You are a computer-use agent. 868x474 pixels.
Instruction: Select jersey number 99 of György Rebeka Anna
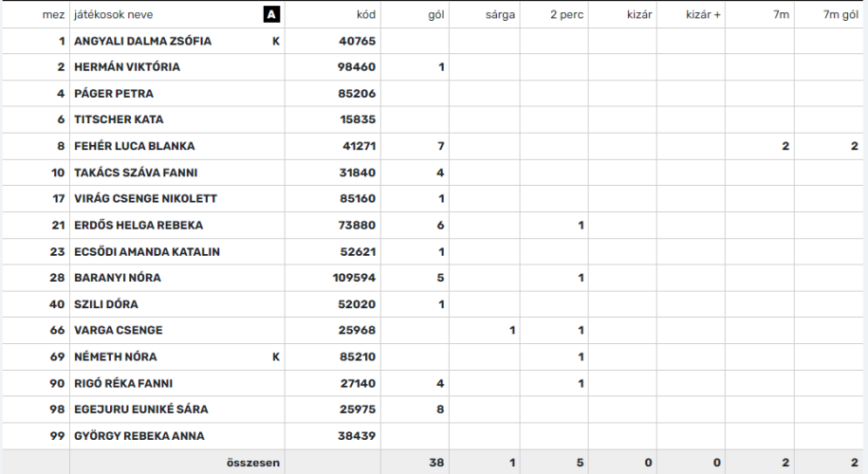pos(57,436)
